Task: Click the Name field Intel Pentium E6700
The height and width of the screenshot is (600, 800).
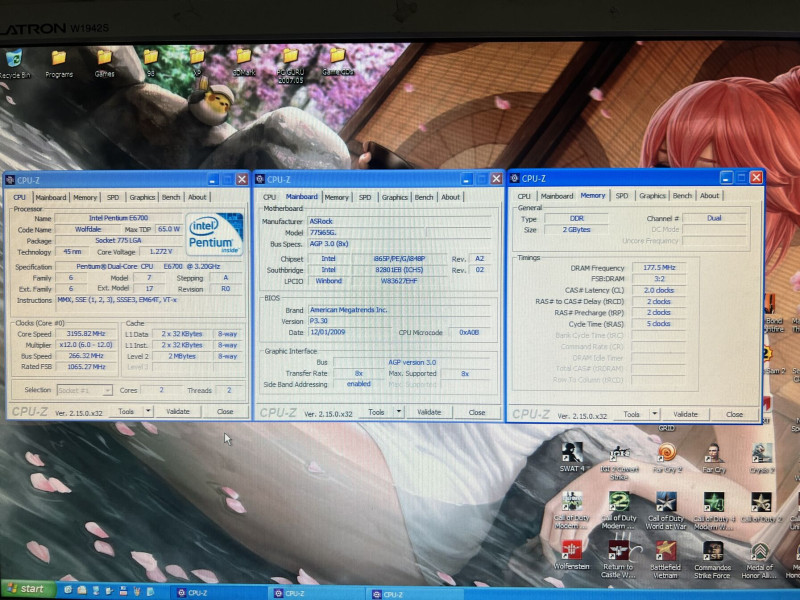Action: coord(118,218)
